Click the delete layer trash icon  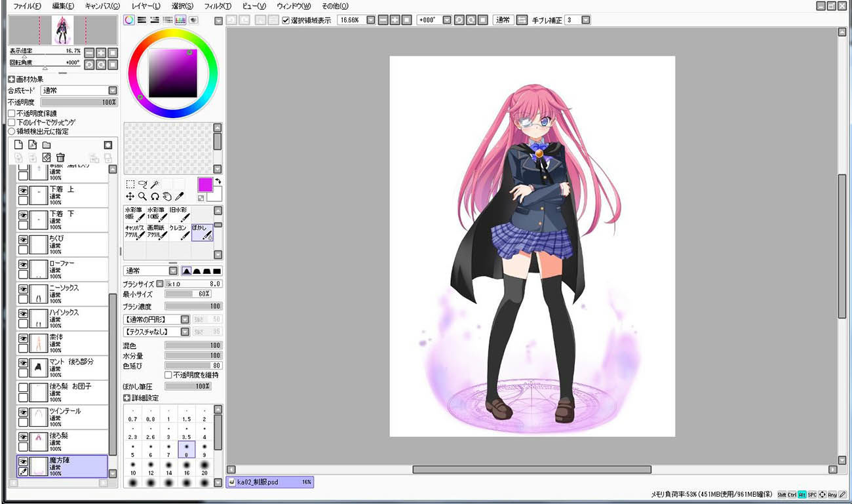click(60, 157)
